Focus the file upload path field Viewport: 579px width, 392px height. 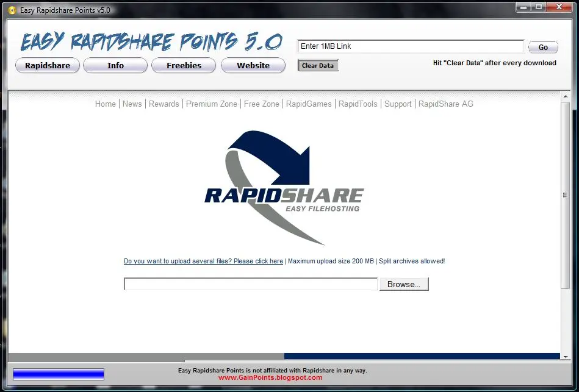(x=251, y=284)
